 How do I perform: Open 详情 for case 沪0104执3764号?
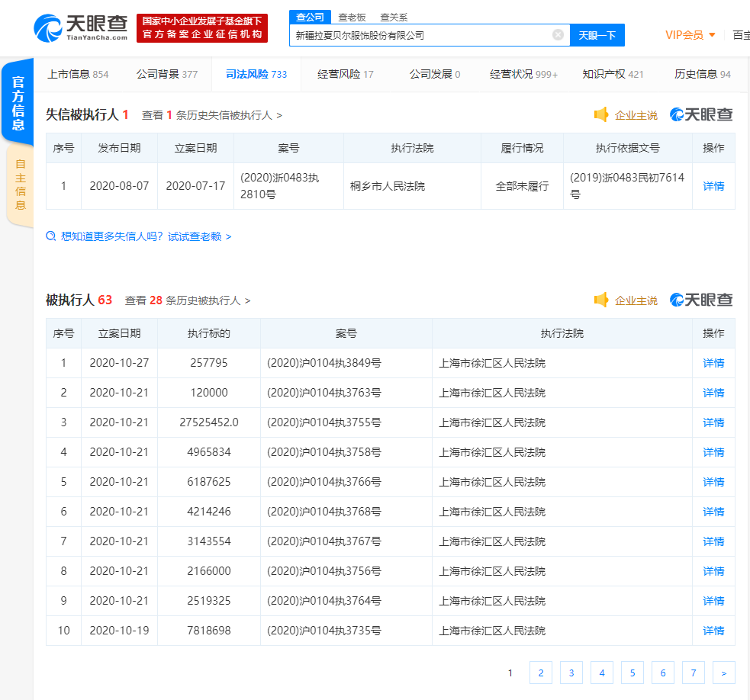point(713,601)
